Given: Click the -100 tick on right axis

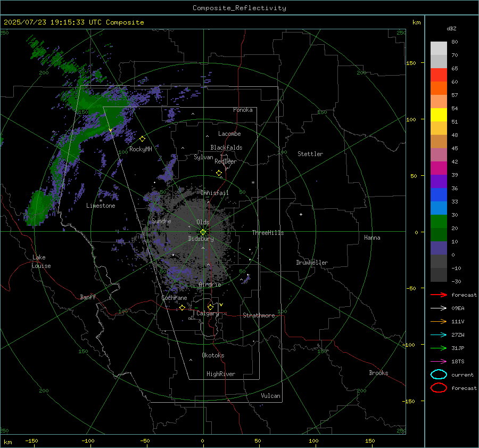Looking at the screenshot, I should point(408,345).
